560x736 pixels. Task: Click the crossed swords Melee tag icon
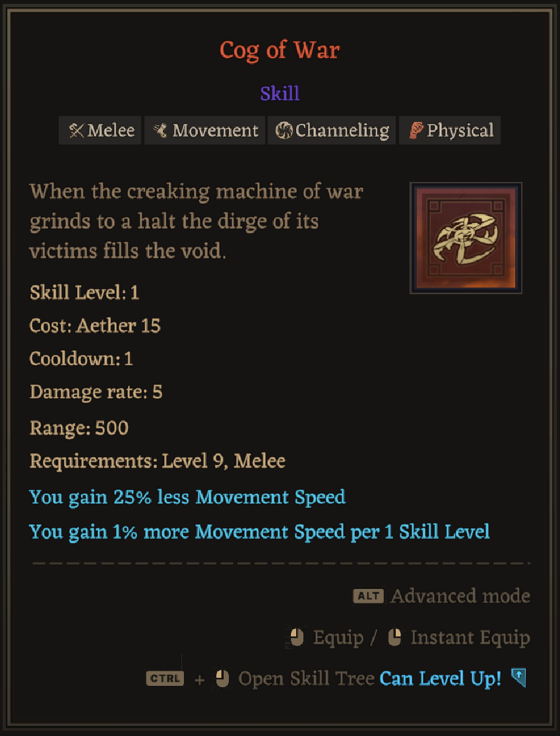point(76,131)
